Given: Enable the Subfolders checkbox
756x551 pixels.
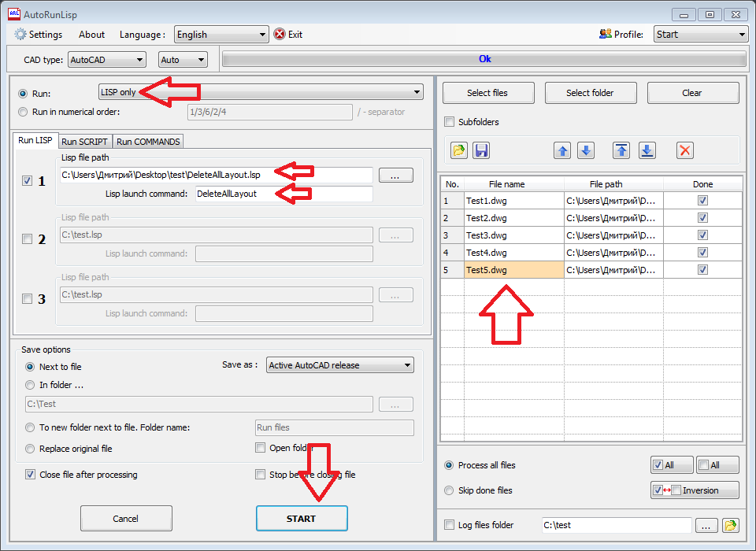Looking at the screenshot, I should point(450,121).
